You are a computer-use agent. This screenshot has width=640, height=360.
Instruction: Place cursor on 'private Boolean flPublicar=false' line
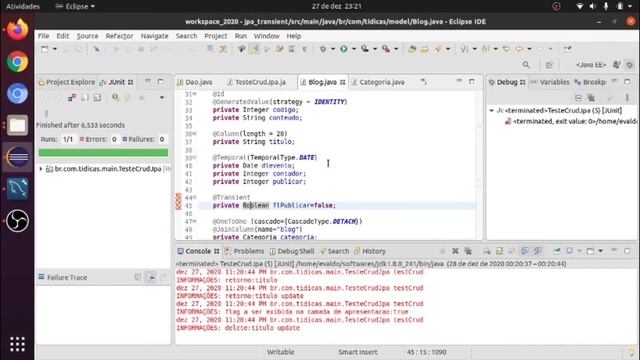pyautogui.click(x=337, y=205)
